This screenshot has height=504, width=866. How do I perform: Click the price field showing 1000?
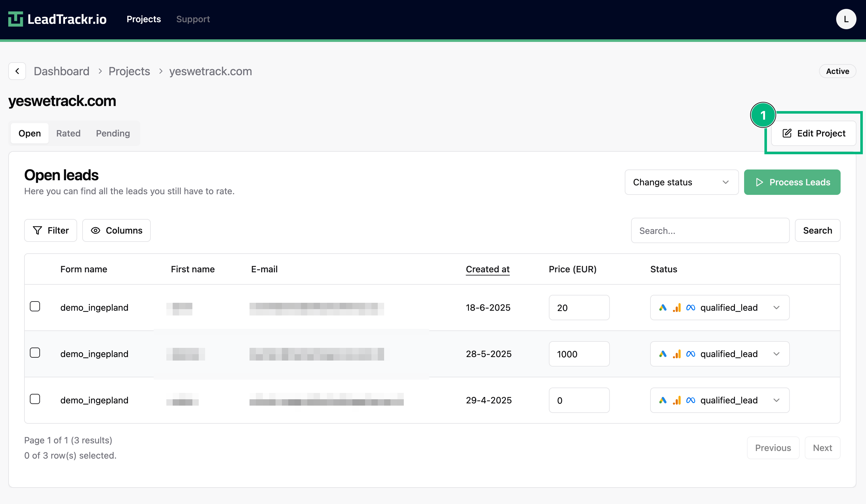[x=579, y=354]
